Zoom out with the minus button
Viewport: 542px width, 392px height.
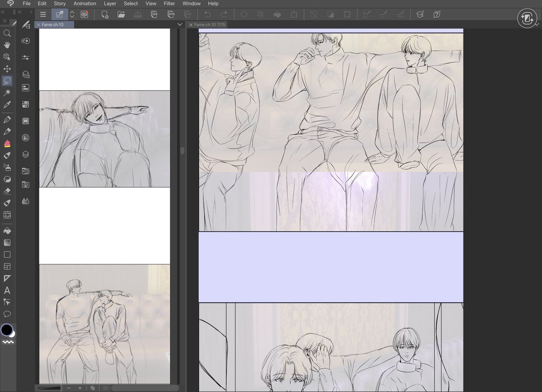69,388
